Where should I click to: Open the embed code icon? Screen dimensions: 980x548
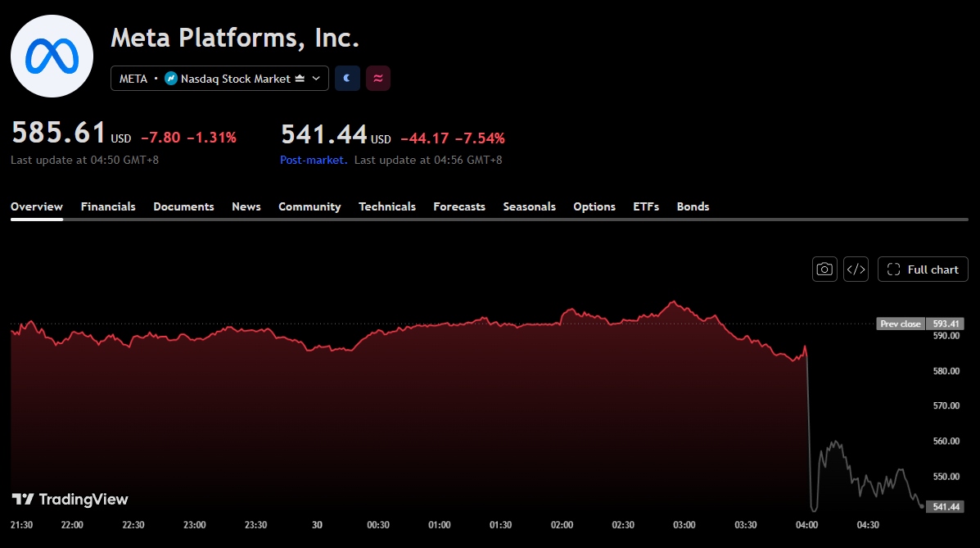856,269
